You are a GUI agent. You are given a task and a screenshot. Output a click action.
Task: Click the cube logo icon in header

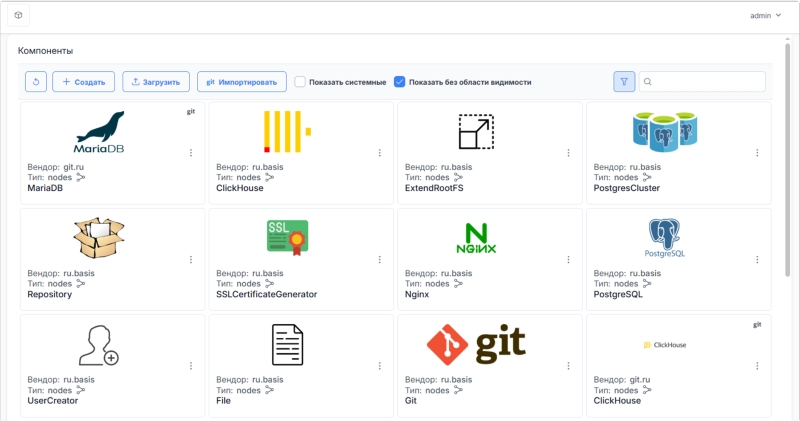pos(18,15)
